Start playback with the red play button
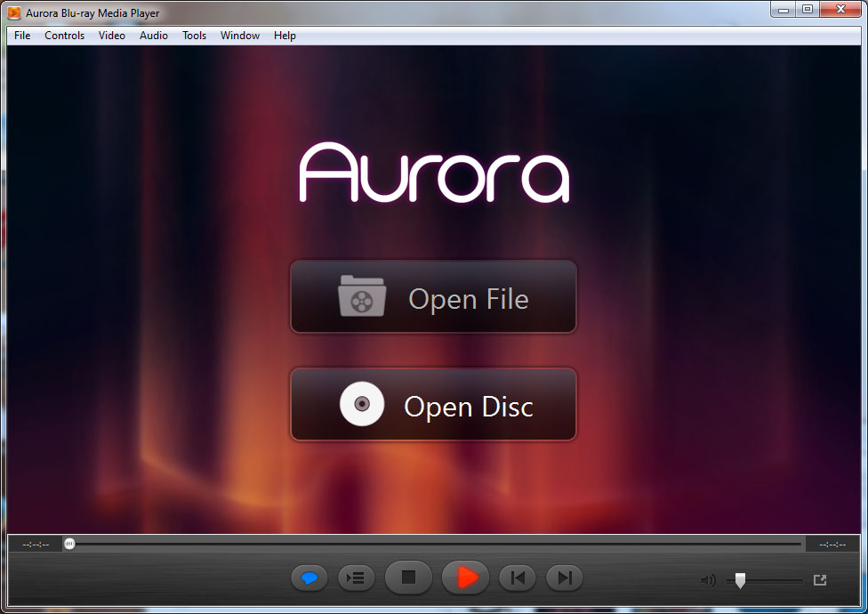This screenshot has height=614, width=868. [465, 578]
